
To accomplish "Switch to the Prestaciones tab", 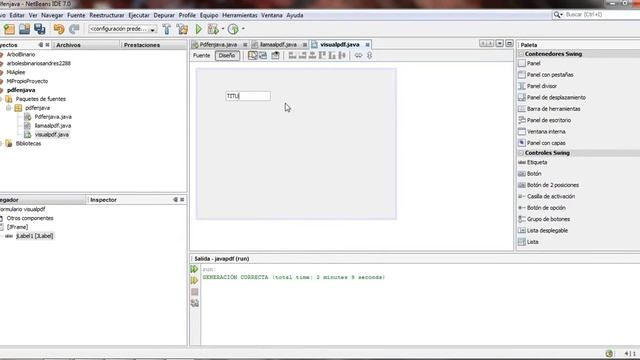I will point(142,45).
